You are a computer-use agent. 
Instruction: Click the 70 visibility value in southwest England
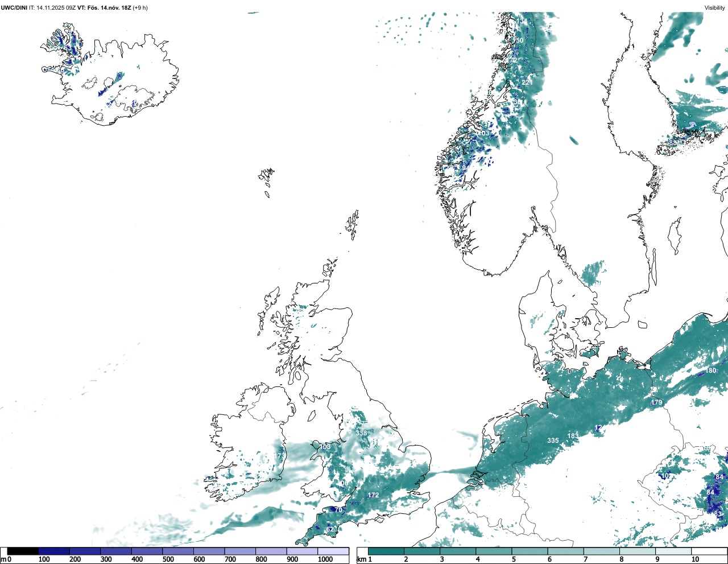coord(338,510)
